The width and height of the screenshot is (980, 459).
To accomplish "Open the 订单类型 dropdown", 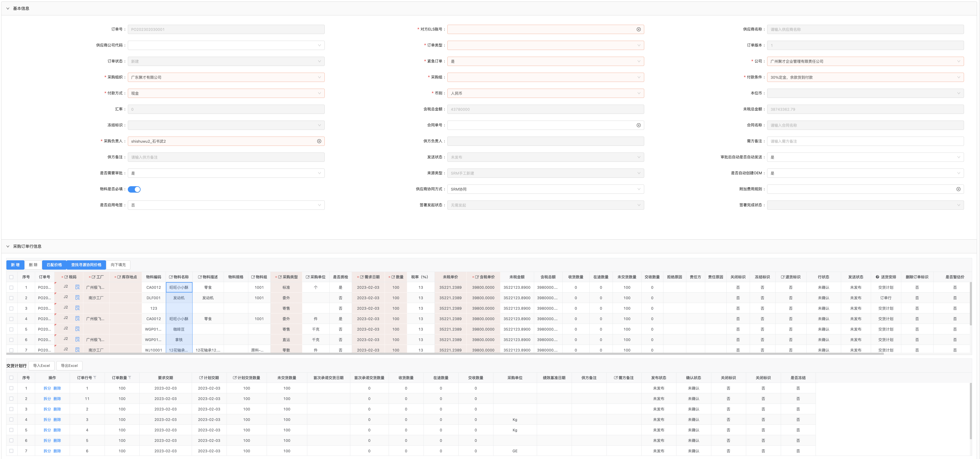I will click(545, 45).
